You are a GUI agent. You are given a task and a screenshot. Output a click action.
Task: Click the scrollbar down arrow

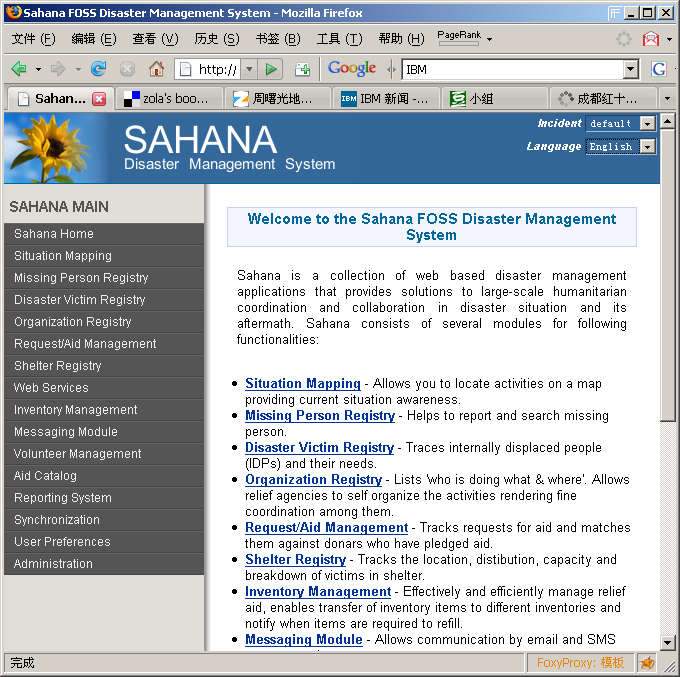point(668,642)
